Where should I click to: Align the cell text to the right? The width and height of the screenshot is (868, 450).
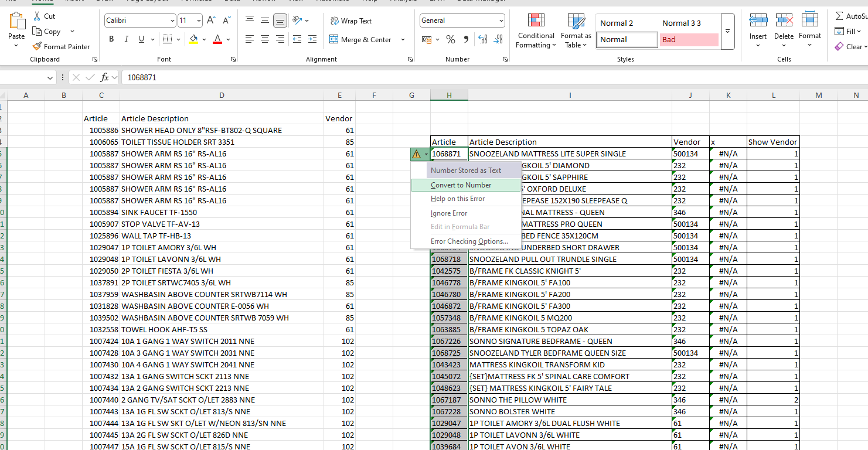[x=280, y=39]
